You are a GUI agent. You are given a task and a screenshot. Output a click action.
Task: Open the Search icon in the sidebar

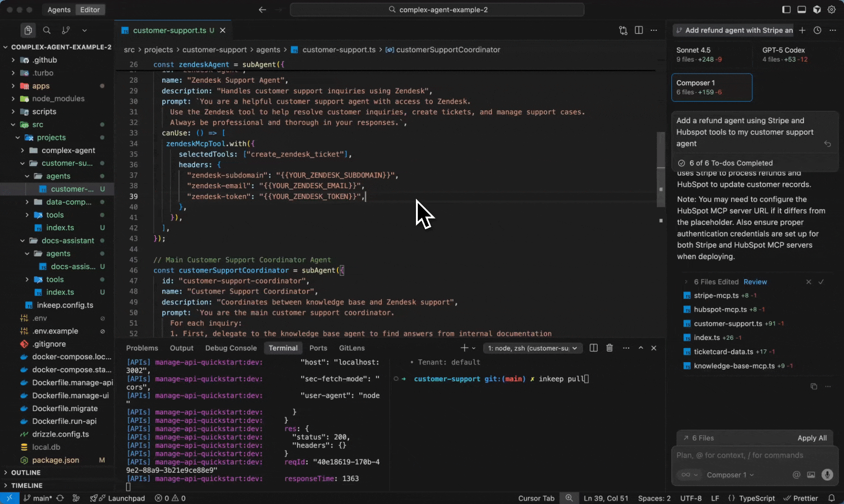[x=47, y=30]
